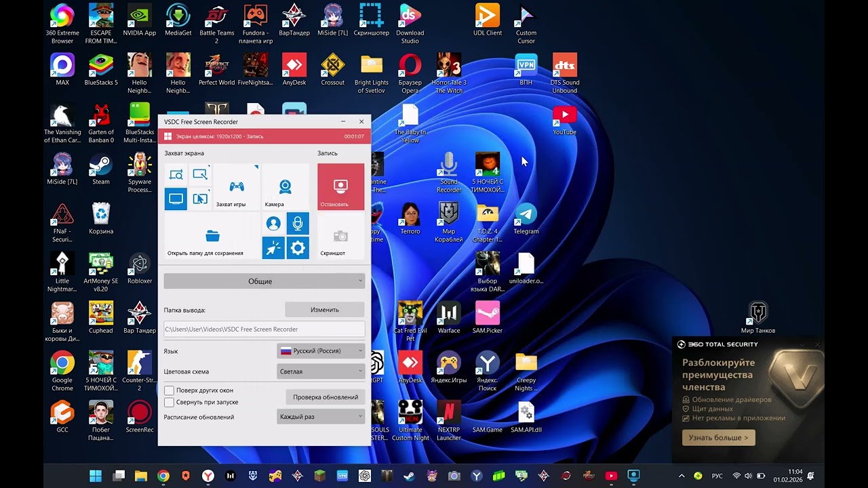Open the ScreenRec desktop icon
Viewport: 868px width, 488px height.
point(140,417)
